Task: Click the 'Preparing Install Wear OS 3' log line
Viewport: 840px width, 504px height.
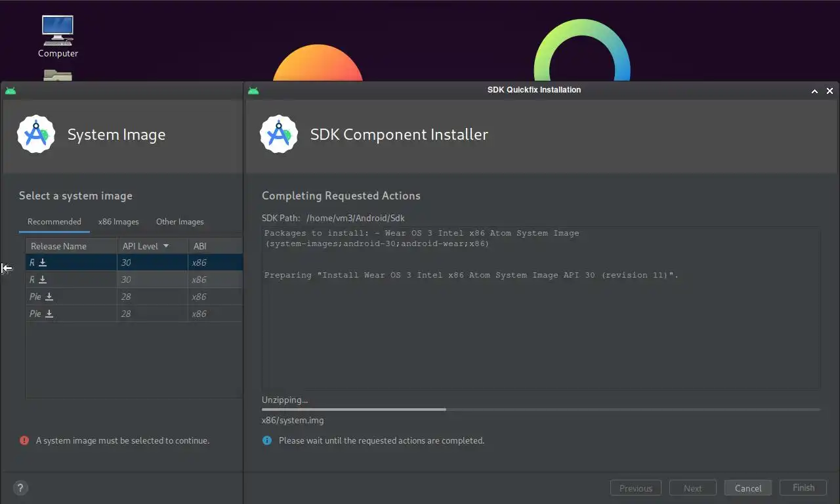Action: tap(471, 275)
